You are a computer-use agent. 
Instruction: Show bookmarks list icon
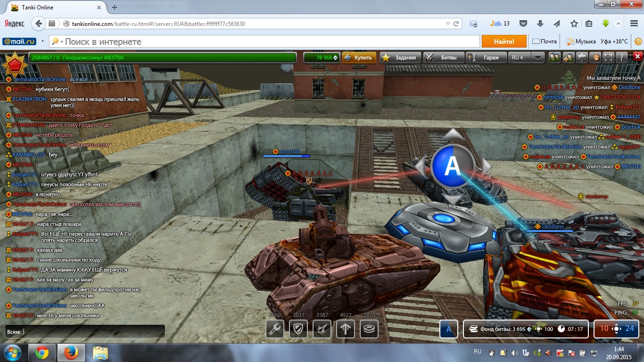589,24
